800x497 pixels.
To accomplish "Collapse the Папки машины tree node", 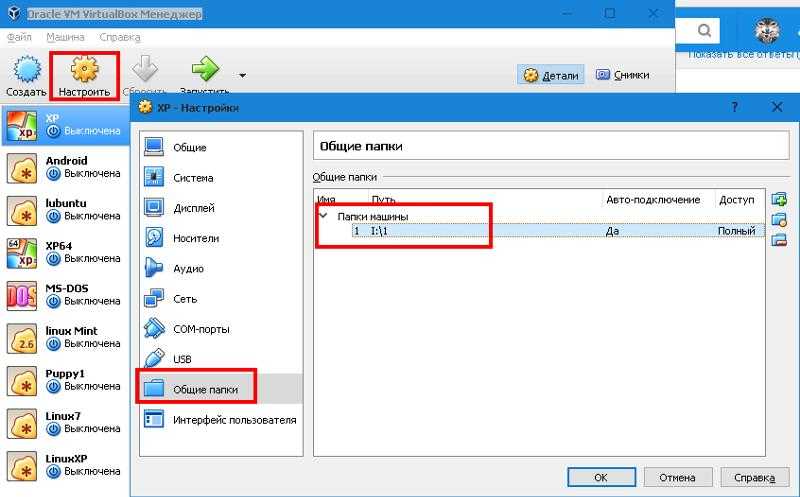I will [x=323, y=216].
